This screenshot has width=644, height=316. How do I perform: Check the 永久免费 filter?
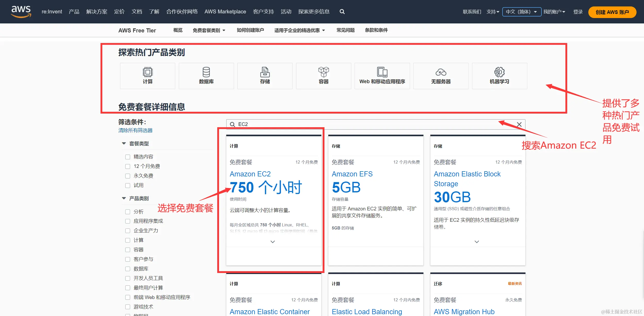point(128,176)
